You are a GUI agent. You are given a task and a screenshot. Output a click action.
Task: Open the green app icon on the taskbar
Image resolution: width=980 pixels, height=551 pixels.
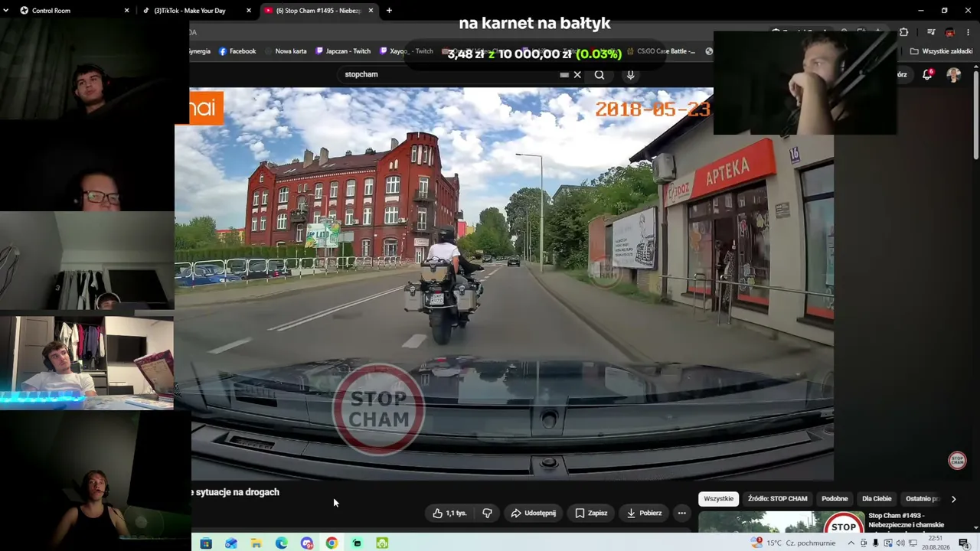[x=382, y=543]
